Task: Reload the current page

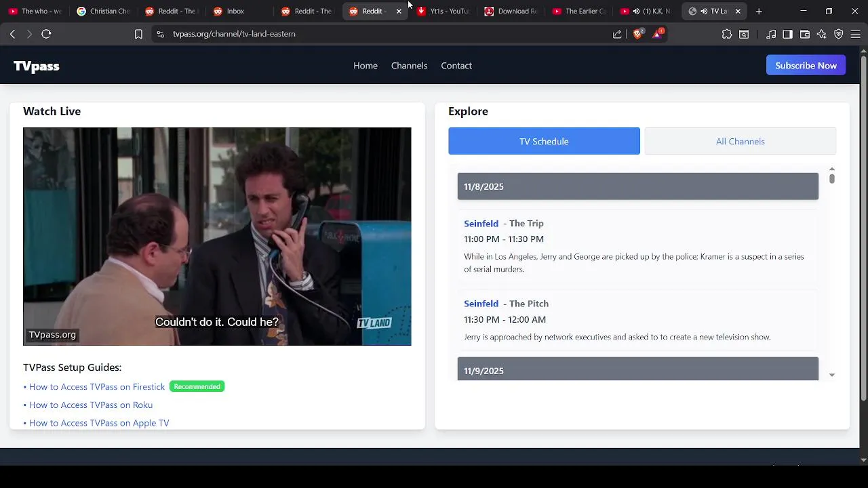Action: tap(46, 34)
